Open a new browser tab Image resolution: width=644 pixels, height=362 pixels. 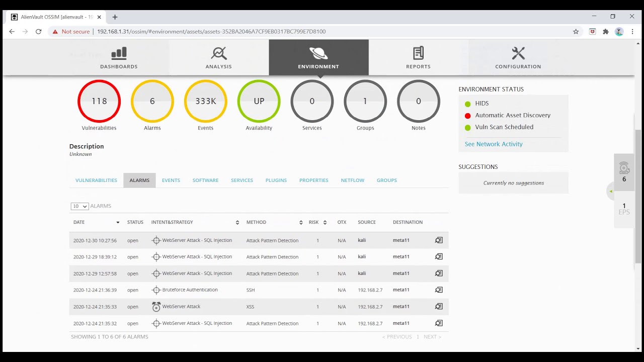[115, 17]
